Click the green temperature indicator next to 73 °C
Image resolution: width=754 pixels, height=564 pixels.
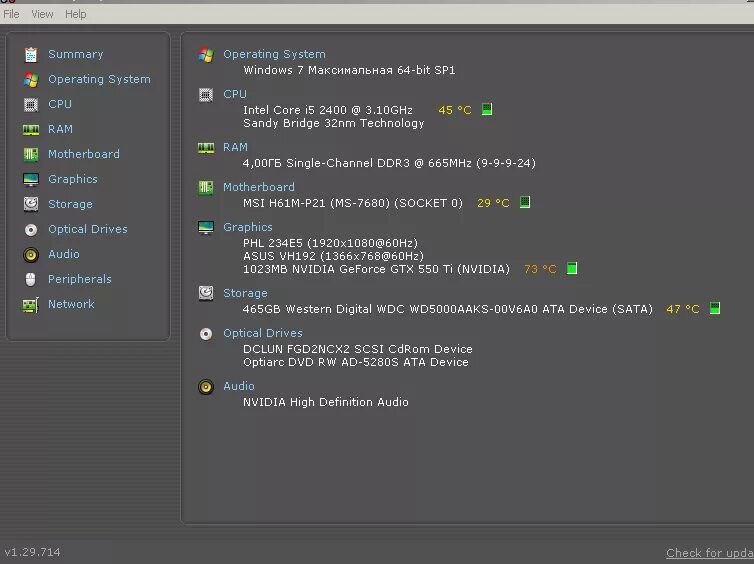pos(572,268)
